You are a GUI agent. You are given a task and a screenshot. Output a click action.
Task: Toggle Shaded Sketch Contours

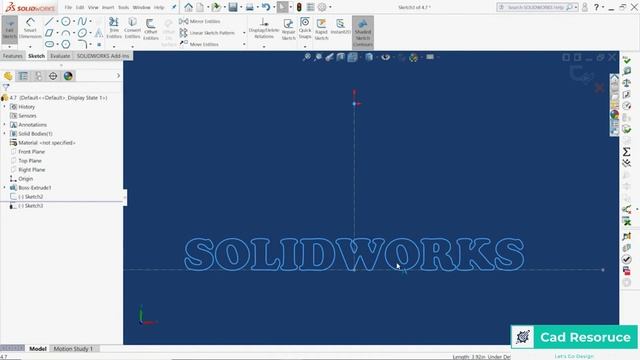[x=362, y=32]
